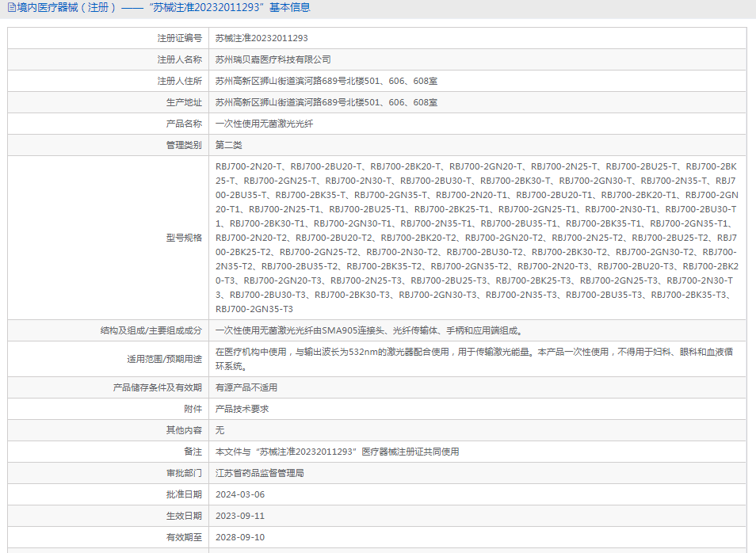The height and width of the screenshot is (553, 756).
Task: Click the 无 value in the 其他内容 row
Action: pos(220,430)
